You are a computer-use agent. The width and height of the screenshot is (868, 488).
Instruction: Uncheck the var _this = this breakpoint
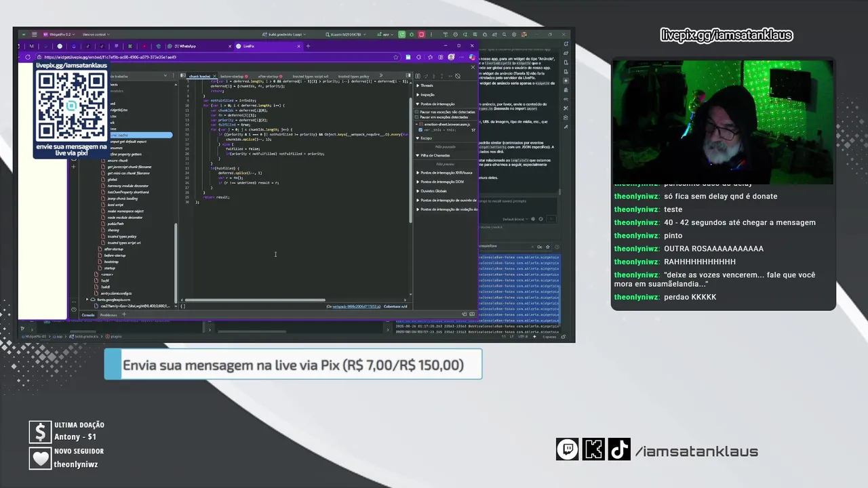[x=420, y=129]
